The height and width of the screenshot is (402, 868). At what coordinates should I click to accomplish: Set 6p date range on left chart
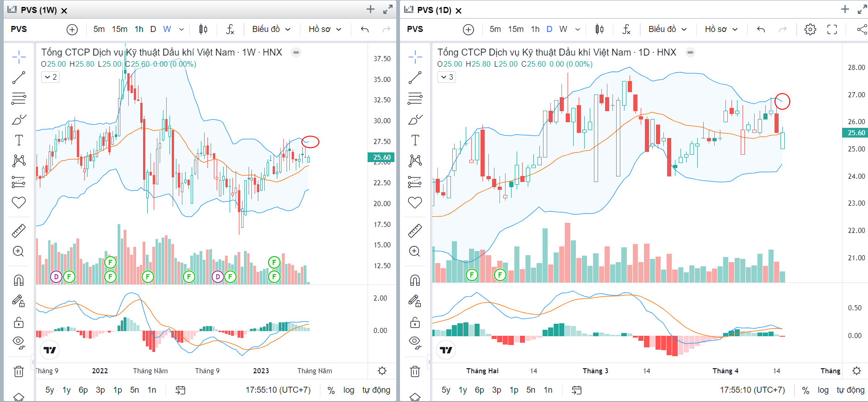(83, 390)
